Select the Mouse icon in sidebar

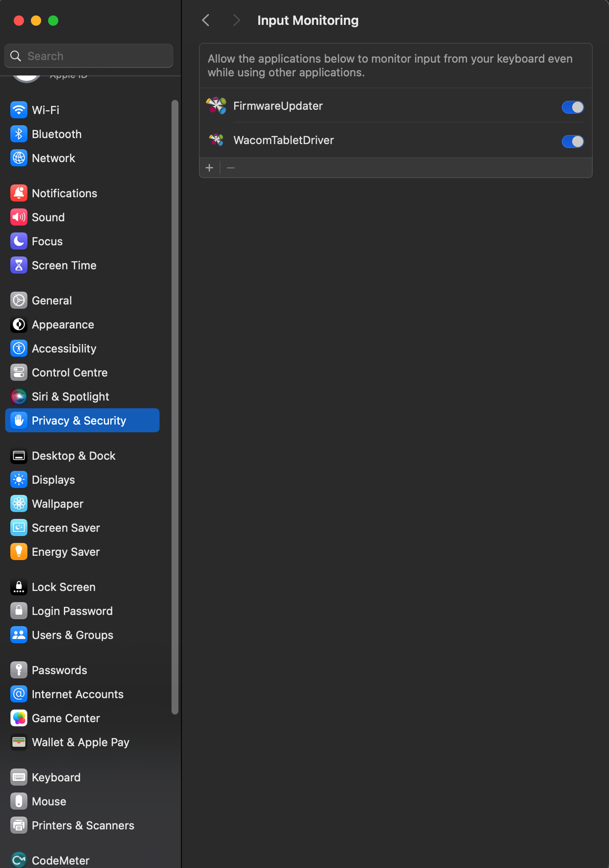click(x=19, y=802)
